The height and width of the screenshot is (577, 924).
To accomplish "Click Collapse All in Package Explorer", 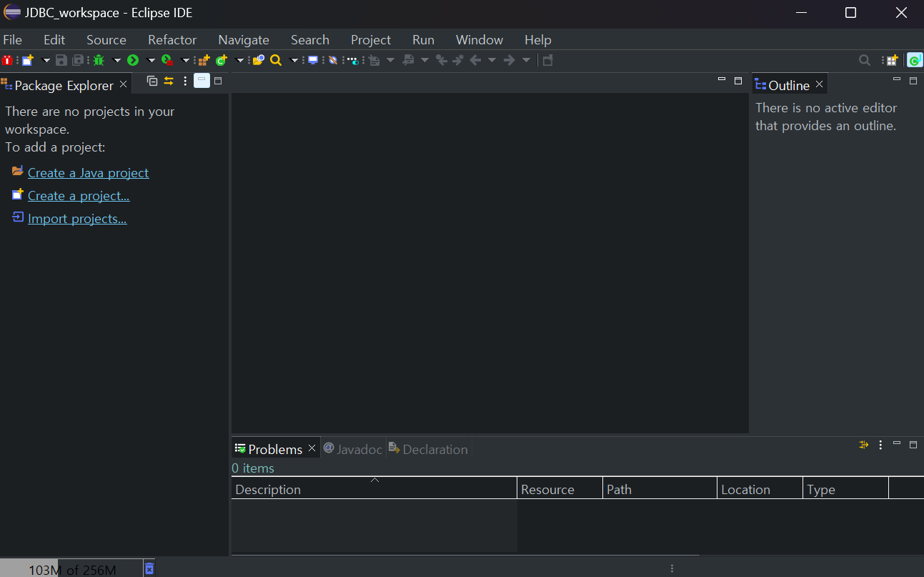I will pyautogui.click(x=152, y=81).
